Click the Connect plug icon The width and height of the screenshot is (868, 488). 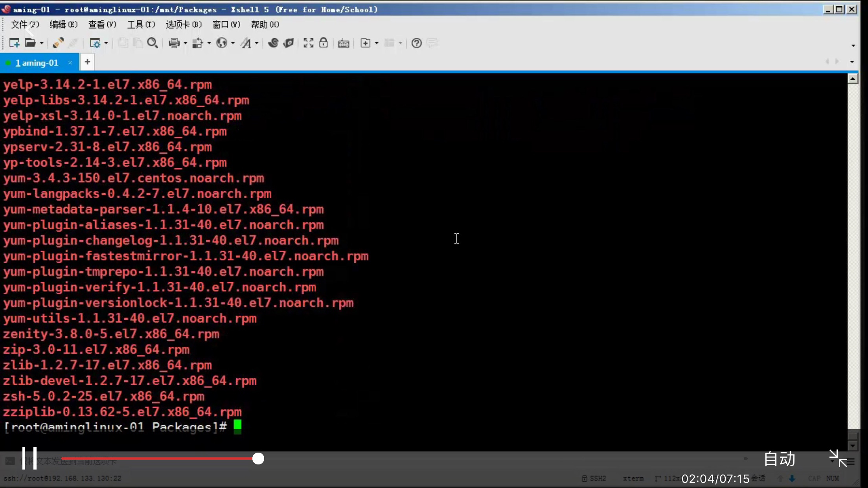[x=58, y=43]
